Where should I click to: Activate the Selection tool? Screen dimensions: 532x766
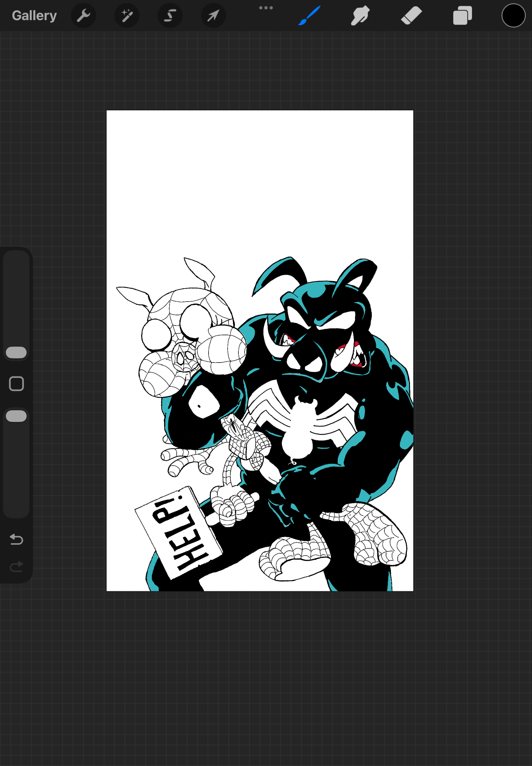170,16
